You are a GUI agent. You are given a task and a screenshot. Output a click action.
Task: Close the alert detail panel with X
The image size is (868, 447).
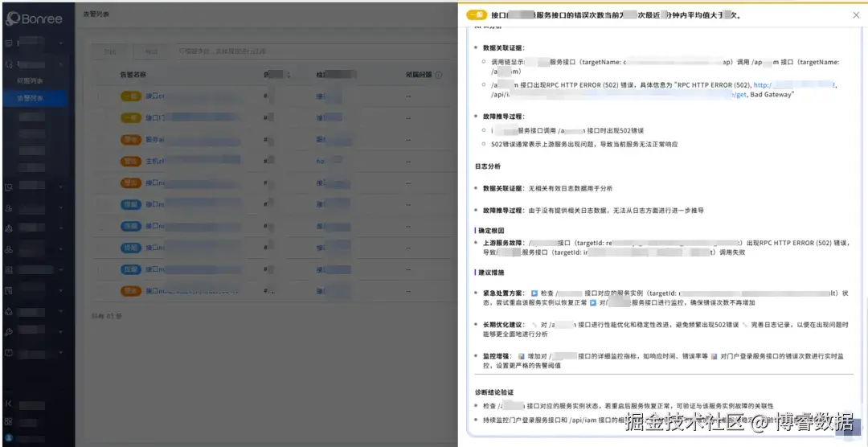tap(857, 15)
